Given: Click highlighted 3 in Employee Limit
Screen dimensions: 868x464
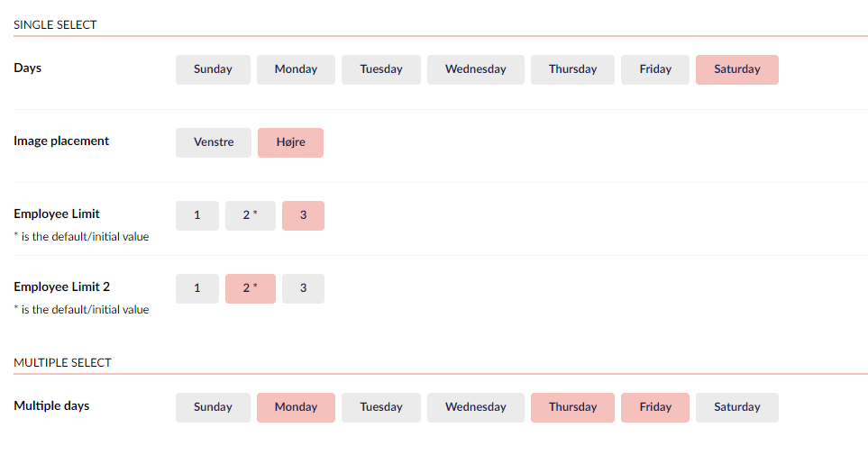Looking at the screenshot, I should click(x=303, y=215).
